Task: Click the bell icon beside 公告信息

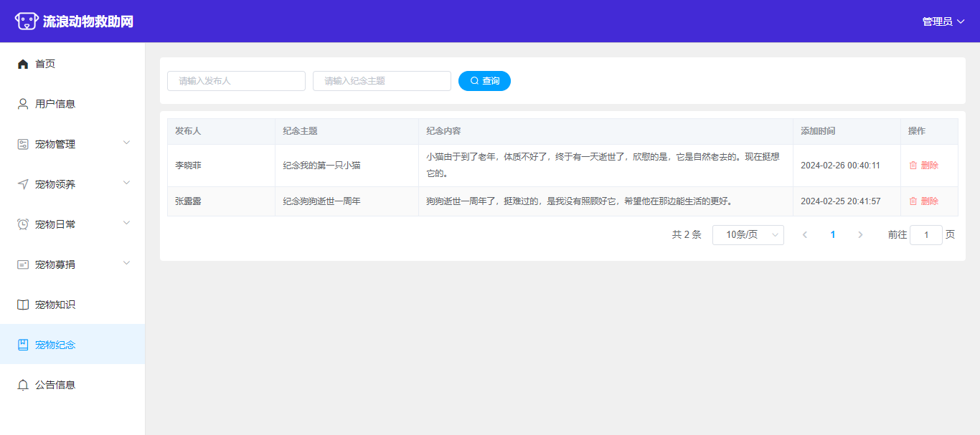Action: click(x=23, y=385)
